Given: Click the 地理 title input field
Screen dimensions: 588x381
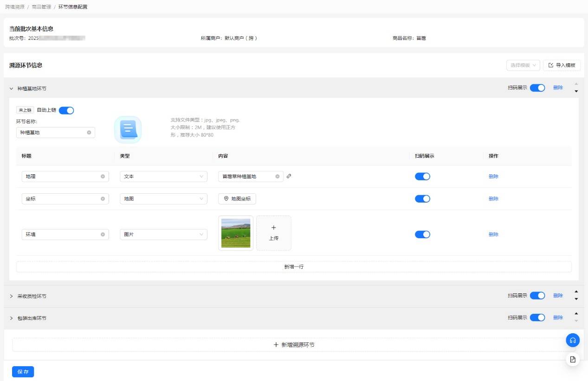Looking at the screenshot, I should click(65, 177).
